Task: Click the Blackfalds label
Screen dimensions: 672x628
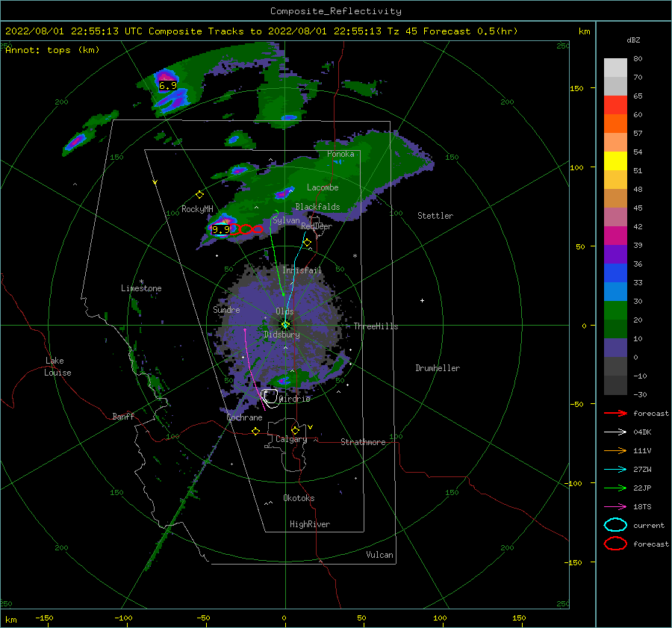Action: click(x=317, y=207)
